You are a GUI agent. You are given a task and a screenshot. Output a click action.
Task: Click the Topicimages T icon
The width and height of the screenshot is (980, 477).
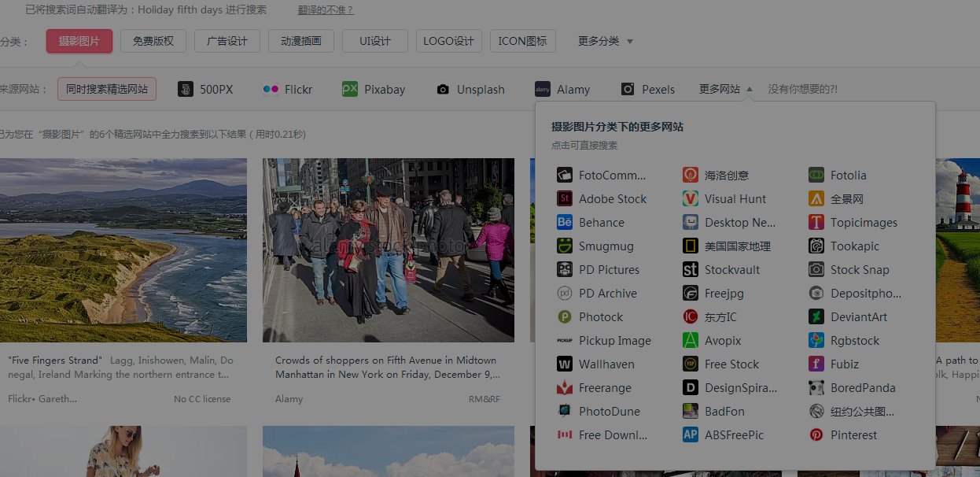tap(816, 222)
